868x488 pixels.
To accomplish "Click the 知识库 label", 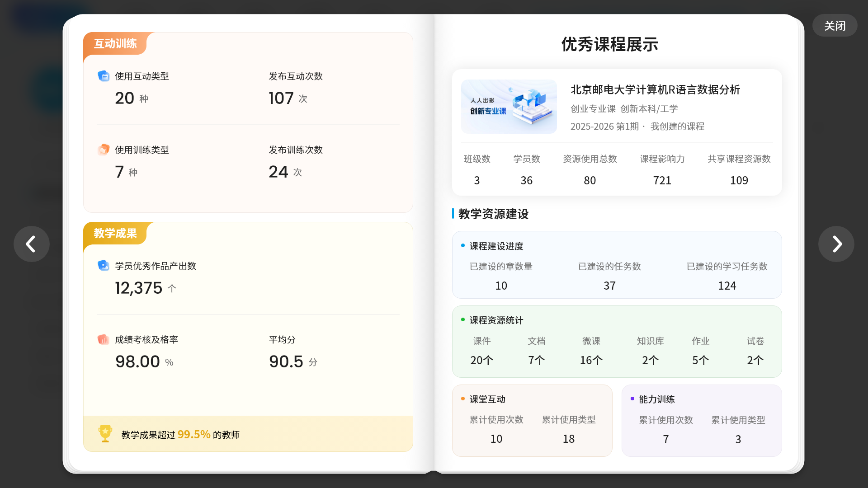I will (651, 341).
